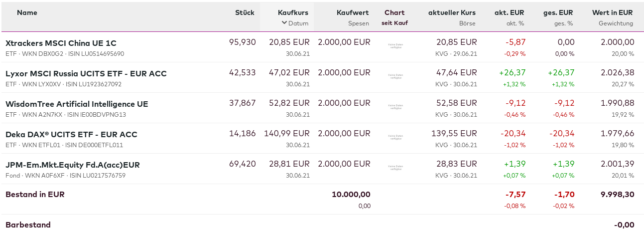The image size is (644, 231).
Task: Sort by Wert in EUR column
Action: 612,12
